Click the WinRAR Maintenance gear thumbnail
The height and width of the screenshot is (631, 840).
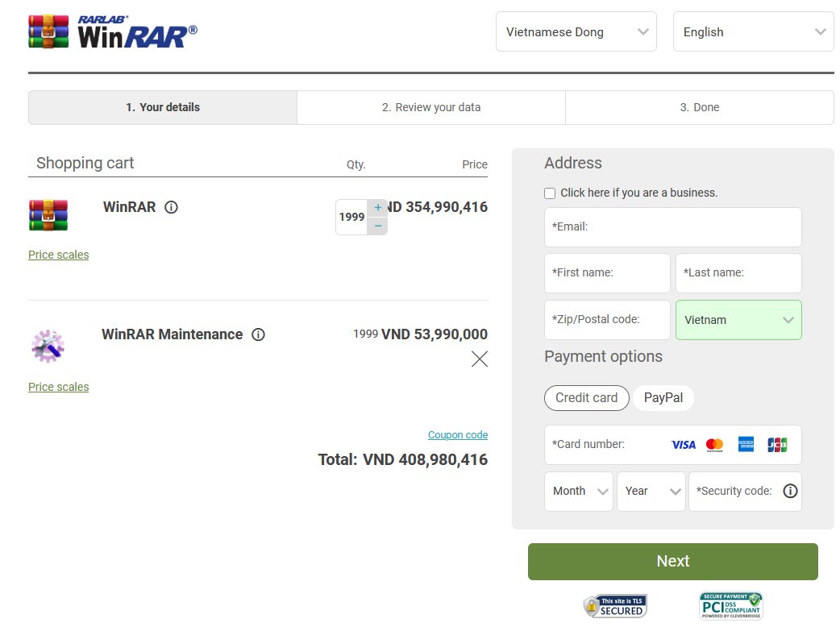(x=48, y=346)
